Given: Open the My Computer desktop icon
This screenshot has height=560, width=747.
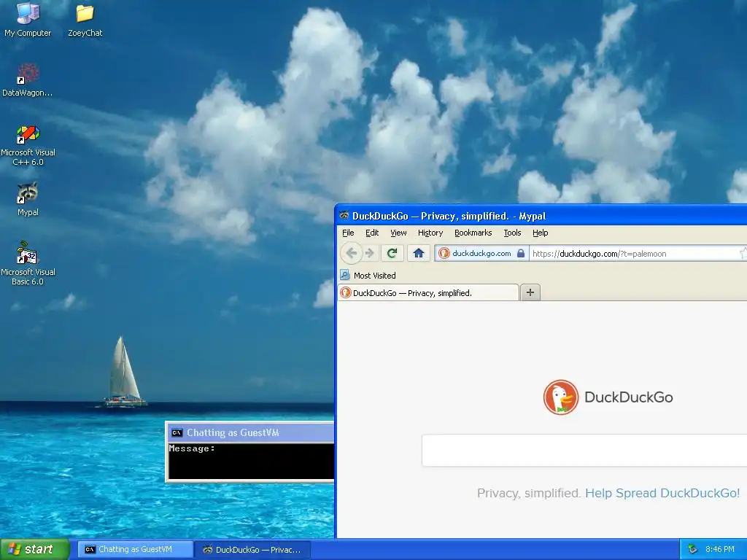Looking at the screenshot, I should (x=28, y=20).
